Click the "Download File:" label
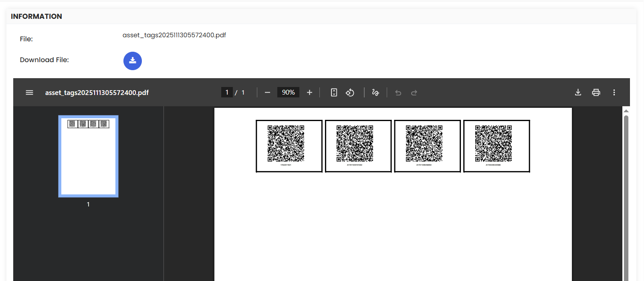The image size is (644, 281). coord(44,60)
